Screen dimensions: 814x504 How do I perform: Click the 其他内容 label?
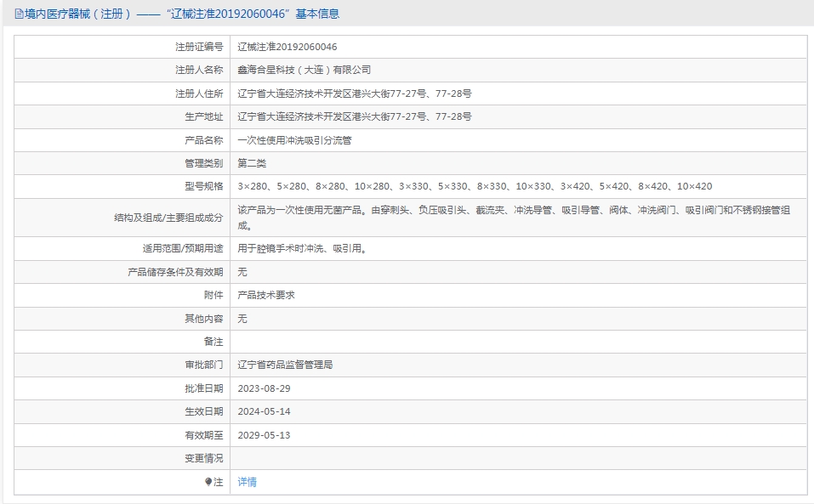[204, 319]
